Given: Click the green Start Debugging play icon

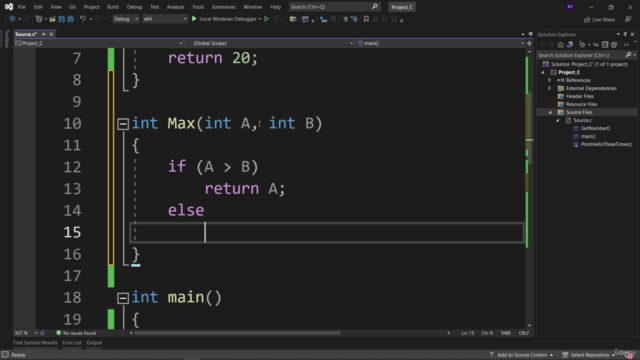Looking at the screenshot, I should (x=194, y=19).
